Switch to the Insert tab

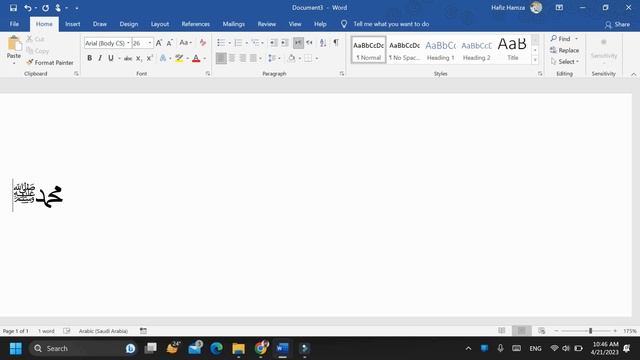click(73, 24)
